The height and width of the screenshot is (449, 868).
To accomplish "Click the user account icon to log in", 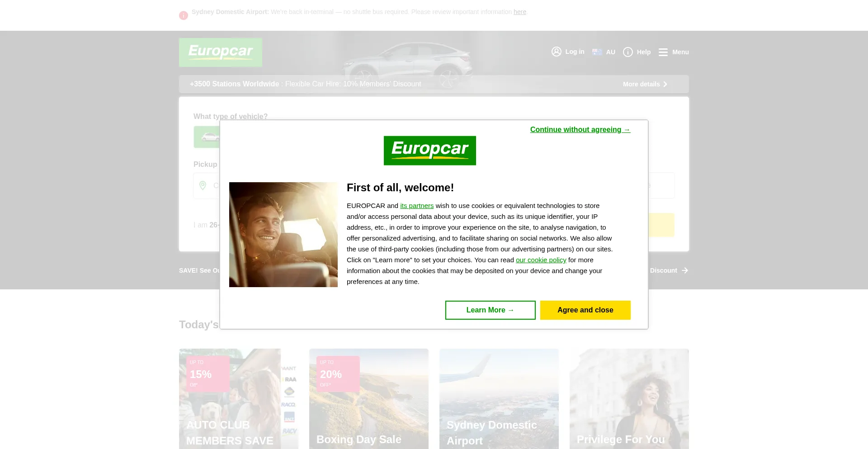I will click(x=556, y=52).
